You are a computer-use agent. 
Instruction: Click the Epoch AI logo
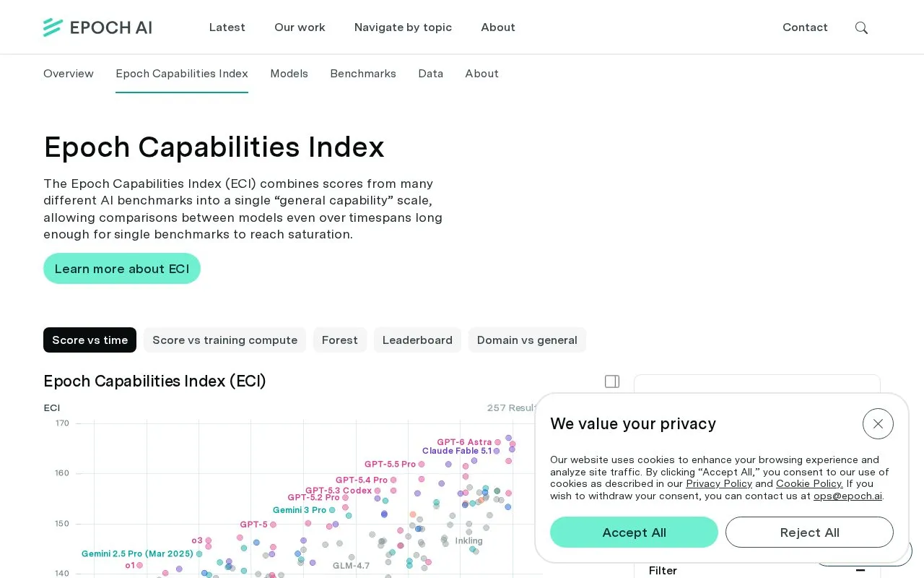pos(97,27)
